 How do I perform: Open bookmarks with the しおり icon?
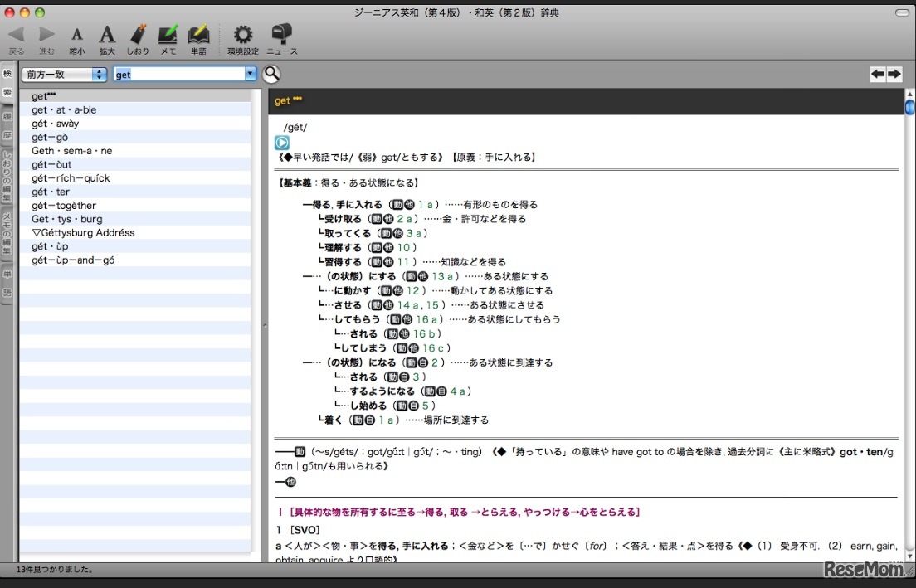[138, 35]
